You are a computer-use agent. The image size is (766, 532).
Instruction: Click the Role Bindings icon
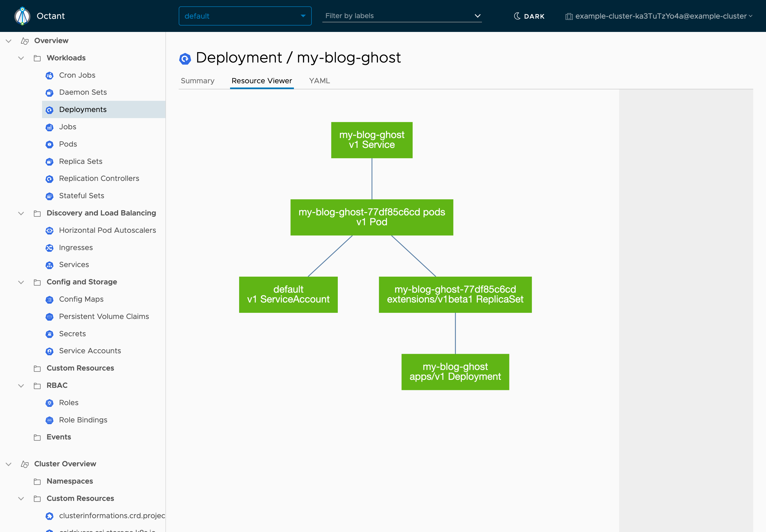(49, 420)
